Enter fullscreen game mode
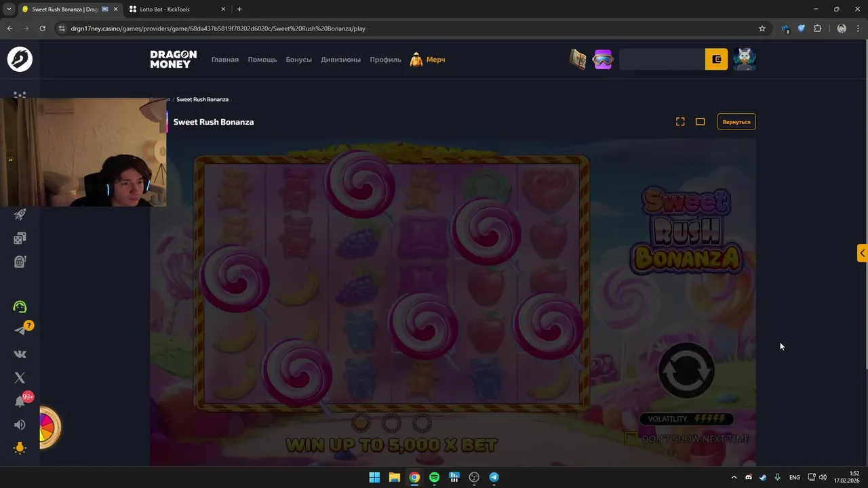The height and width of the screenshot is (488, 868). [680, 121]
